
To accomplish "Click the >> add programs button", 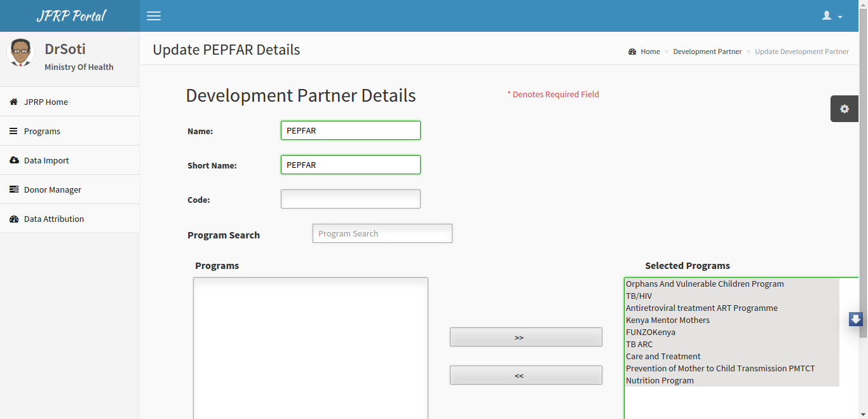I will pyautogui.click(x=526, y=337).
